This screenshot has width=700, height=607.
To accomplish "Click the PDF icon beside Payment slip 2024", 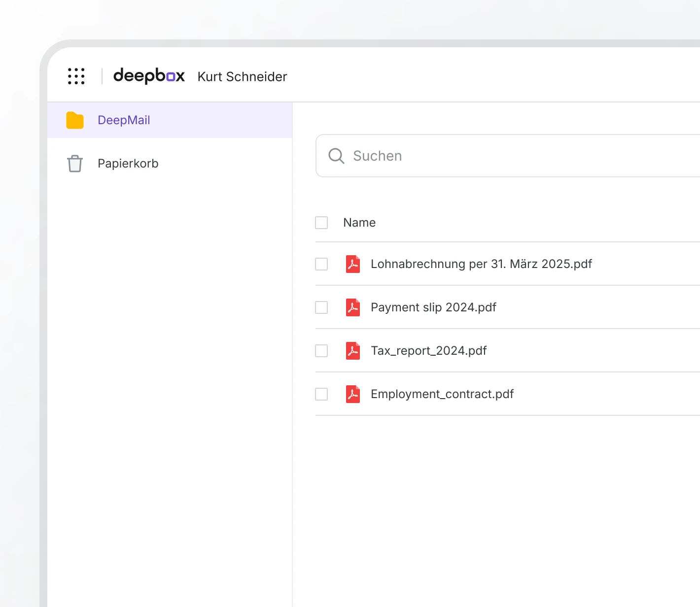I will click(353, 307).
